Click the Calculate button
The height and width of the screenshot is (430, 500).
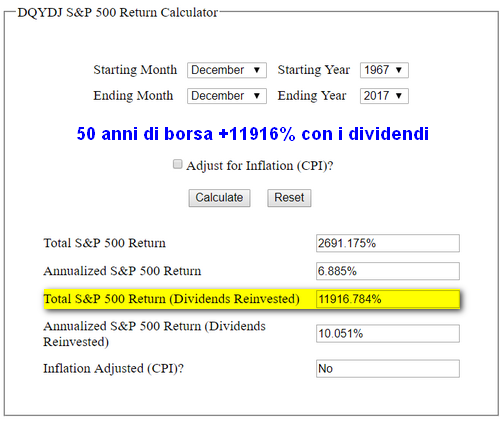(x=219, y=198)
